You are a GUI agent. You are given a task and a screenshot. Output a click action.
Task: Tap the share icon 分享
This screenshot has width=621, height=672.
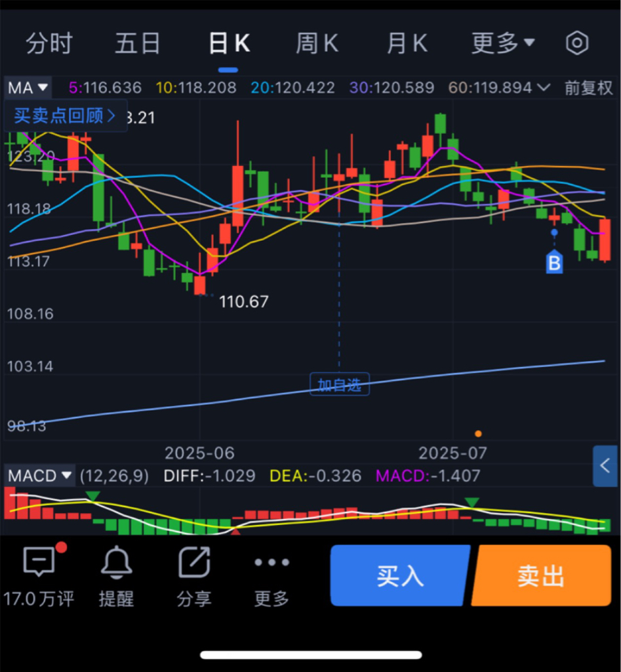[x=194, y=562]
